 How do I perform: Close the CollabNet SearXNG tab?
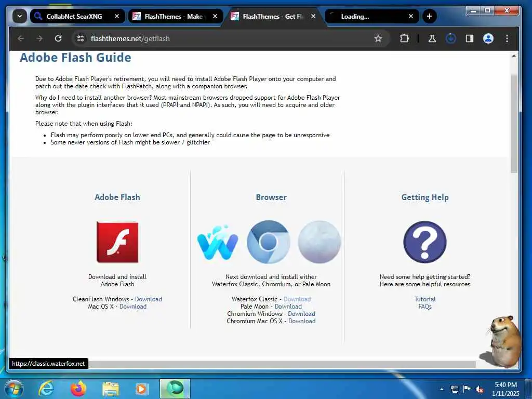pyautogui.click(x=117, y=16)
